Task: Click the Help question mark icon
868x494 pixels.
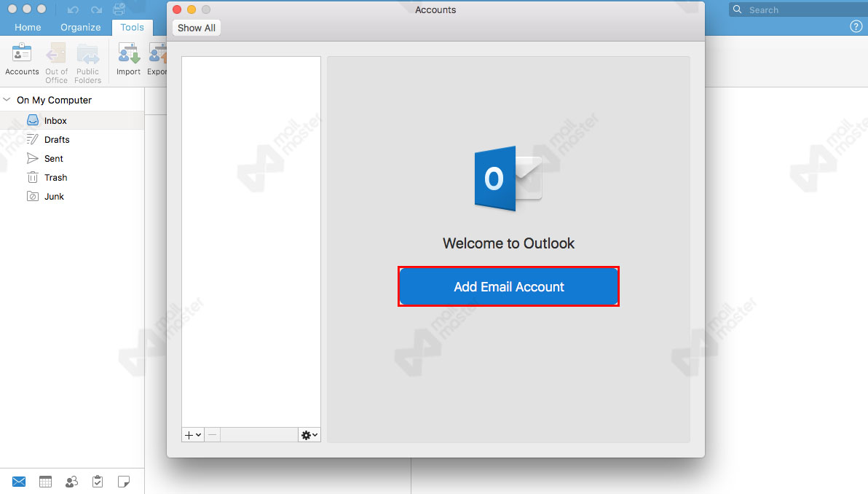Action: [856, 26]
